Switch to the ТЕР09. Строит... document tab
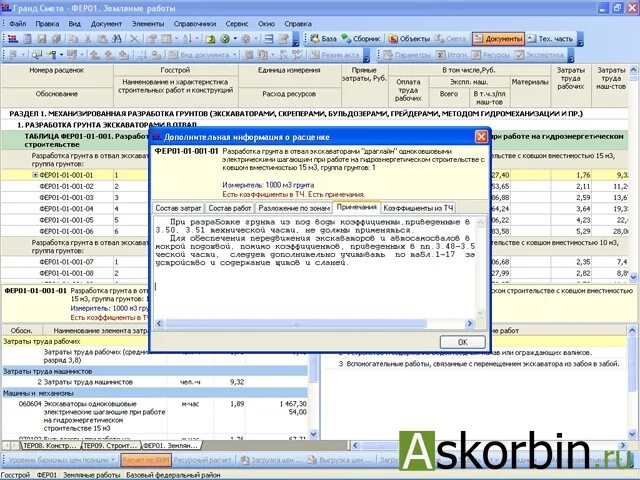 tap(109, 446)
